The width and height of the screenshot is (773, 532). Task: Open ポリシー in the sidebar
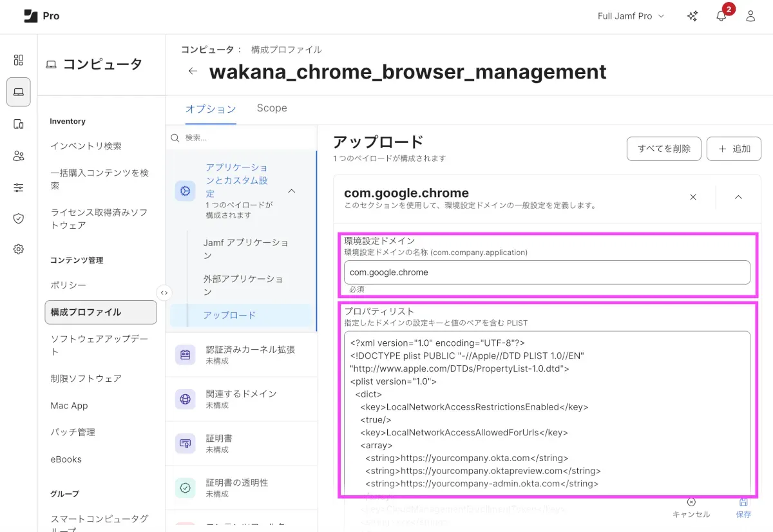click(x=68, y=285)
